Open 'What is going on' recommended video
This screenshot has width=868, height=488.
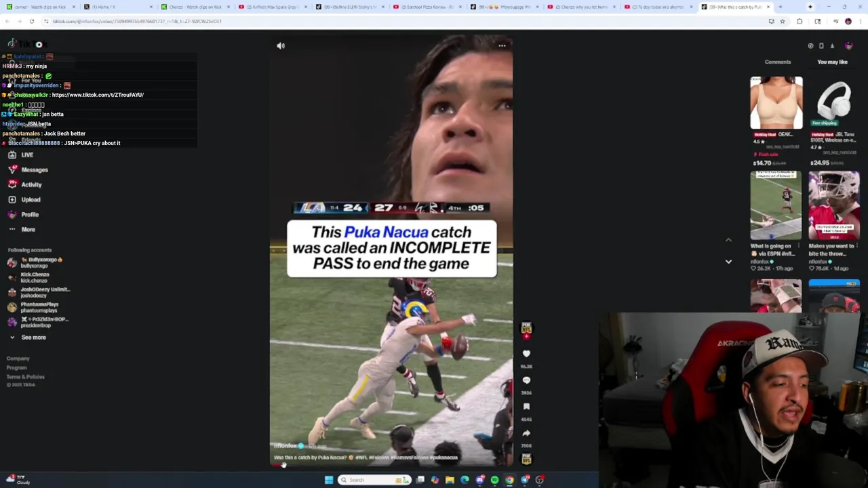tap(776, 205)
